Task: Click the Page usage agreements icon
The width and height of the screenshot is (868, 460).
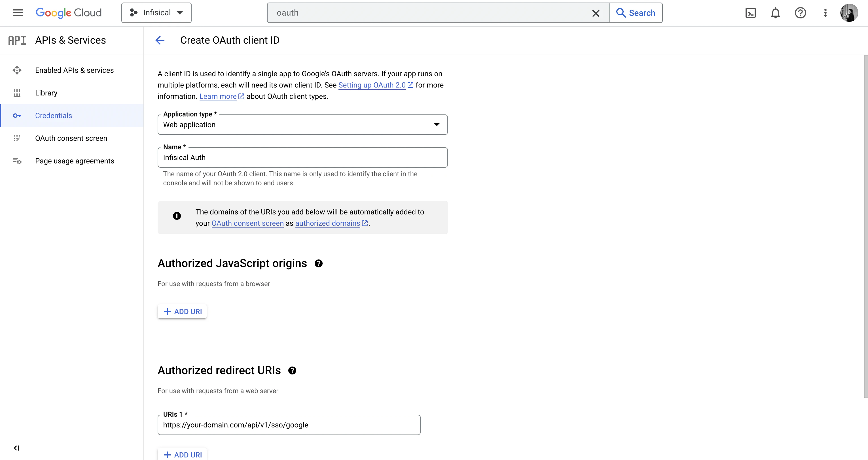Action: (x=17, y=161)
